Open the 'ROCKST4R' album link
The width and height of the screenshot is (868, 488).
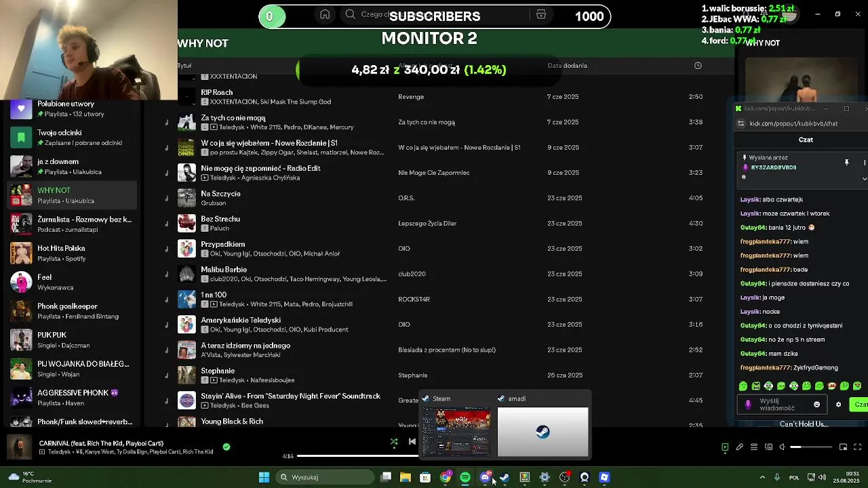click(x=414, y=299)
